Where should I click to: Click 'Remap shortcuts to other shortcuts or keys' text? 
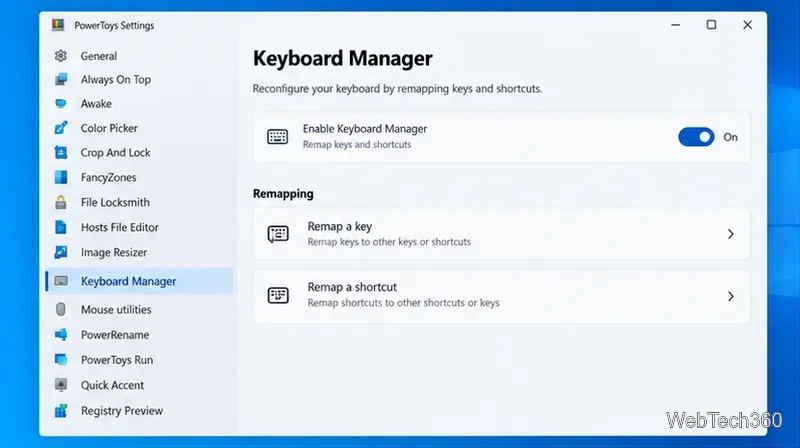404,303
